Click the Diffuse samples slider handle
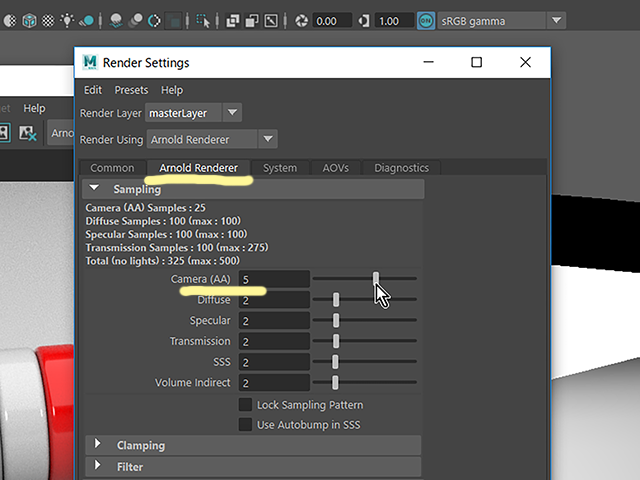This screenshot has width=640, height=480. coord(336,300)
